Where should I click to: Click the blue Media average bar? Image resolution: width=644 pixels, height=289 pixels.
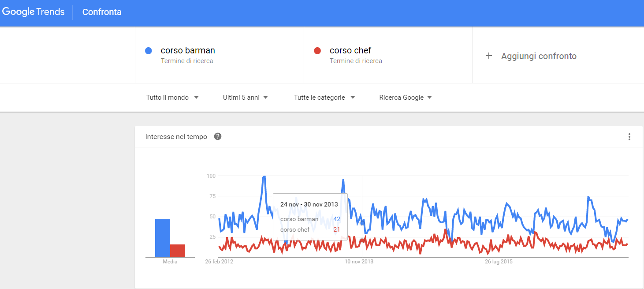(x=162, y=238)
